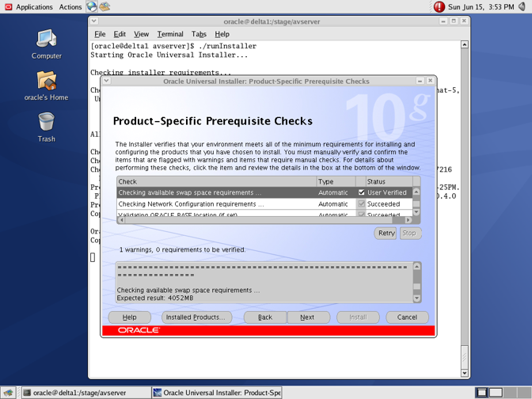This screenshot has height=399, width=532.
Task: Launch the email client panel icon
Action: coord(104,6)
